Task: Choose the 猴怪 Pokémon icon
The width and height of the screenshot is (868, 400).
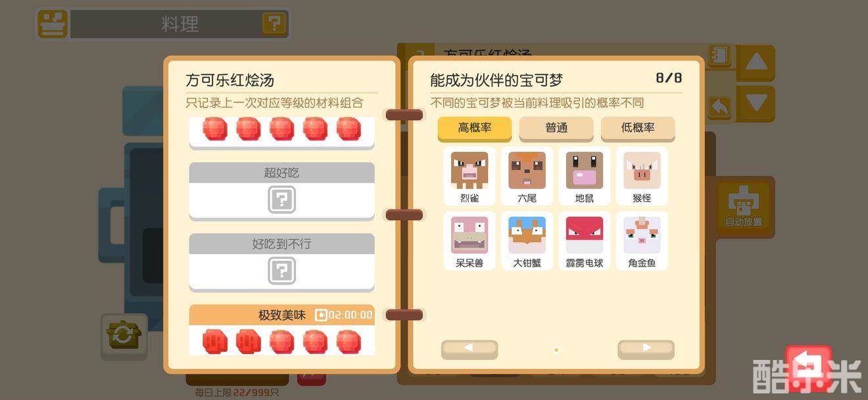Action: [642, 175]
